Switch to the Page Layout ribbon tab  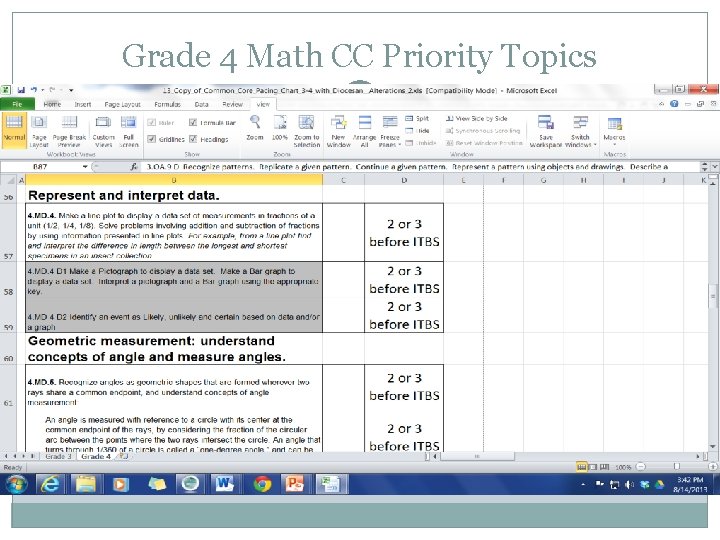pos(122,104)
